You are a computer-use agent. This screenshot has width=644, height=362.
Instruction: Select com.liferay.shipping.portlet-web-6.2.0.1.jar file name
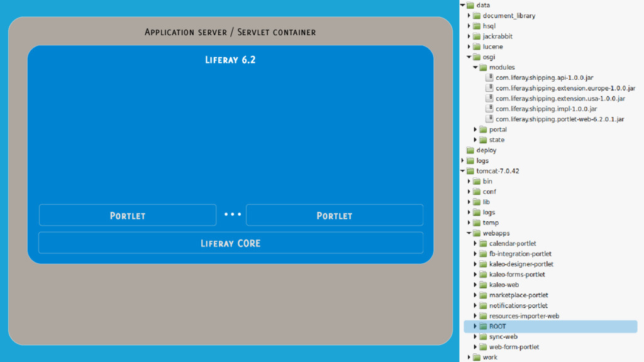(x=560, y=119)
